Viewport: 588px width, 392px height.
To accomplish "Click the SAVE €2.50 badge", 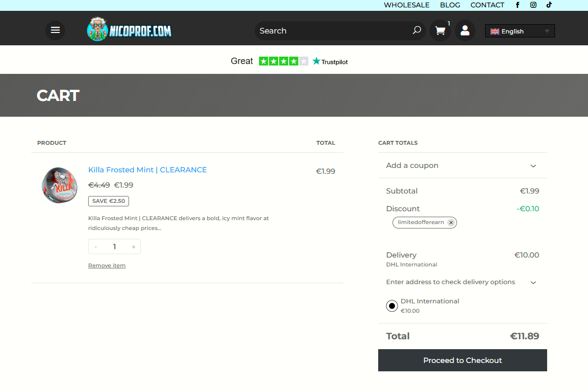I will (109, 201).
